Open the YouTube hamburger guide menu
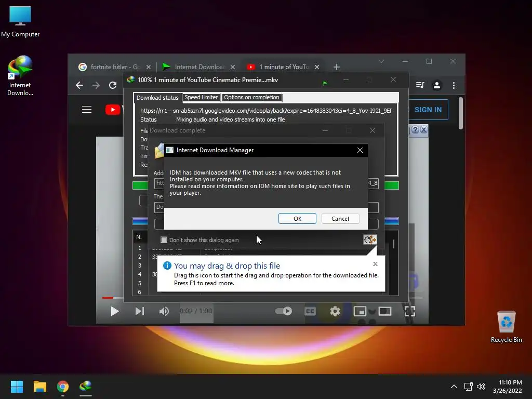This screenshot has width=532, height=399. coord(87,110)
